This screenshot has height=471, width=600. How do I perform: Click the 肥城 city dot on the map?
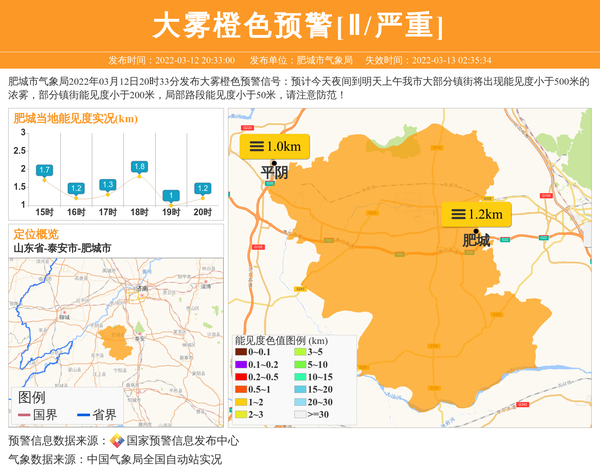coord(476,231)
